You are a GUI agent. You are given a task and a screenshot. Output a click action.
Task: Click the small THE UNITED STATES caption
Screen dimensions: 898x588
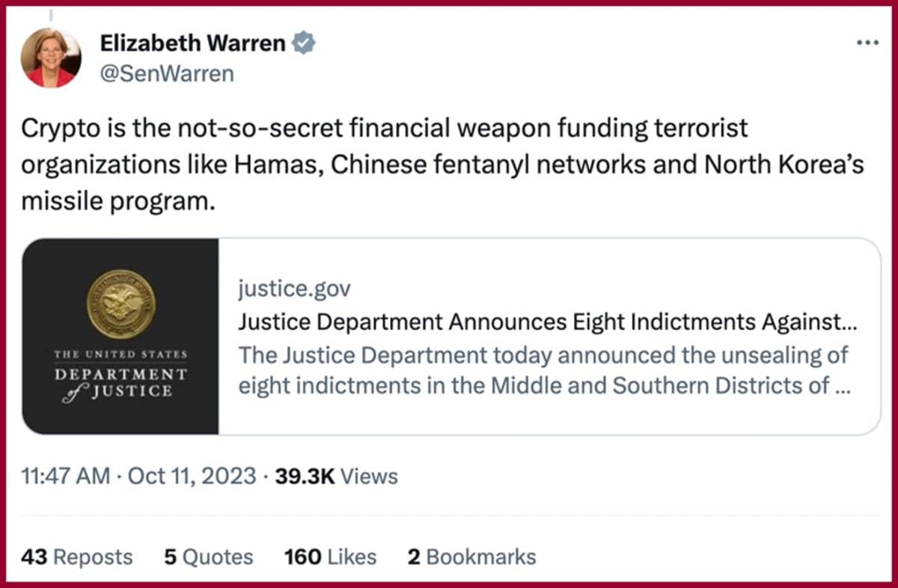point(120,354)
